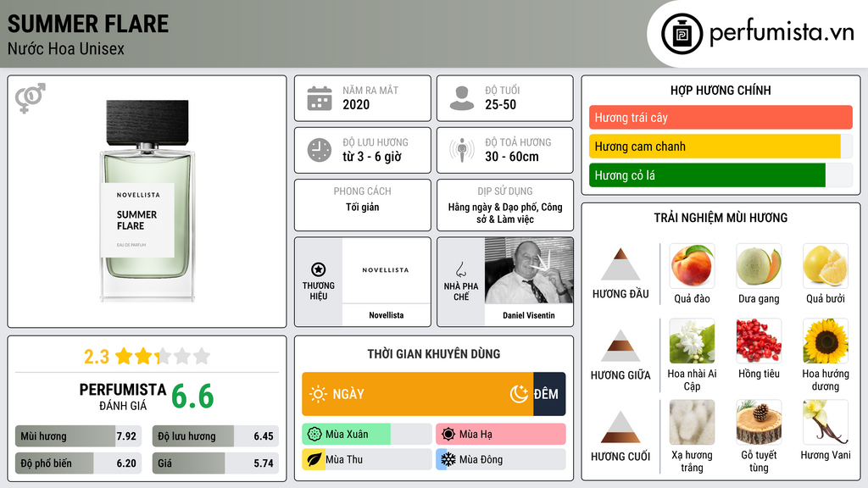This screenshot has height=488, width=868.
Task: Click the Nước Hoa Unisex subtitle
Action: coord(66,49)
